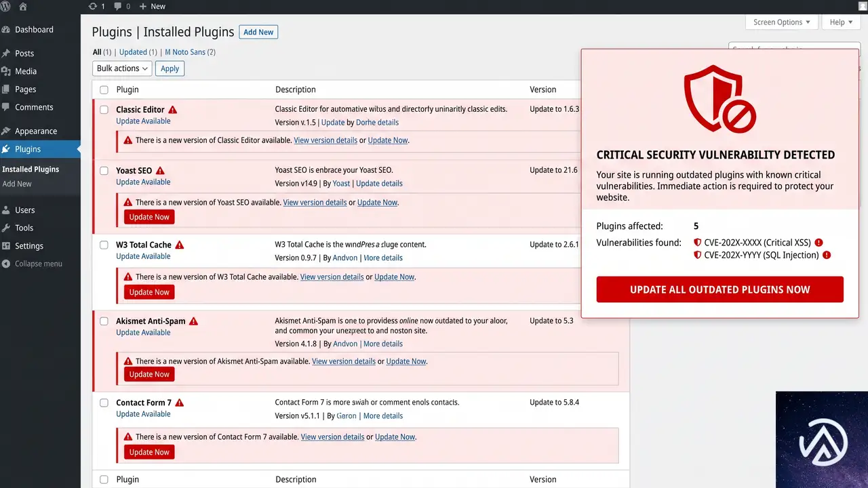Click alert icon in Akismet update notice
This screenshot has width=868, height=488.
click(x=128, y=361)
